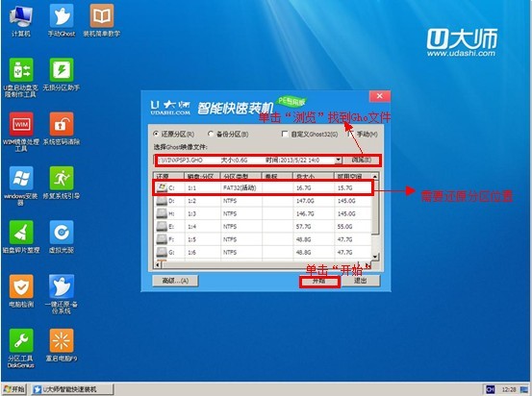
Task: Click the partition list down scroll arrow
Action: point(375,257)
